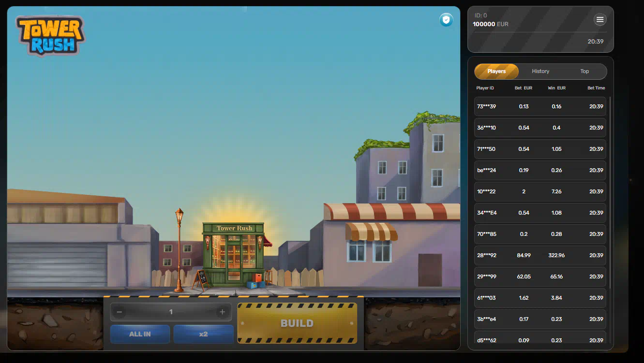Increase bet with the plus button
Image resolution: width=644 pixels, height=363 pixels.
coord(223,312)
